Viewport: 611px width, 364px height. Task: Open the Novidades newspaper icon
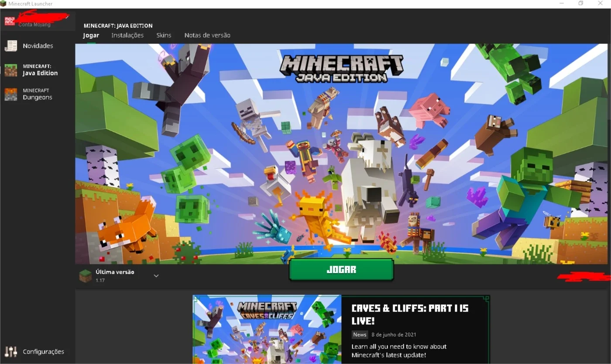pos(11,46)
